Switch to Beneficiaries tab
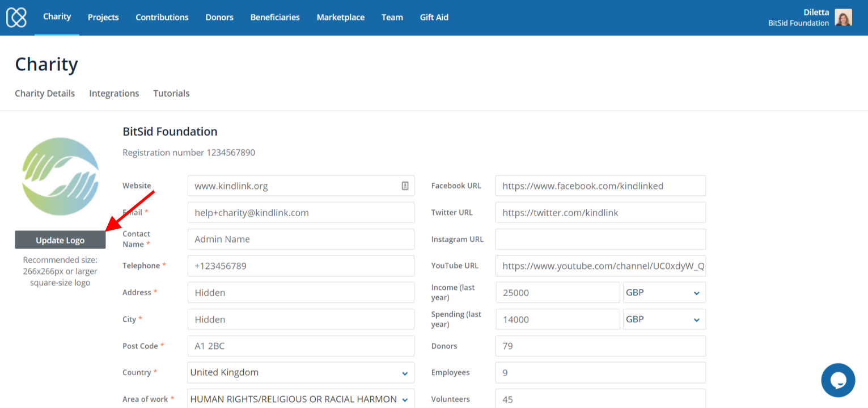 point(275,18)
